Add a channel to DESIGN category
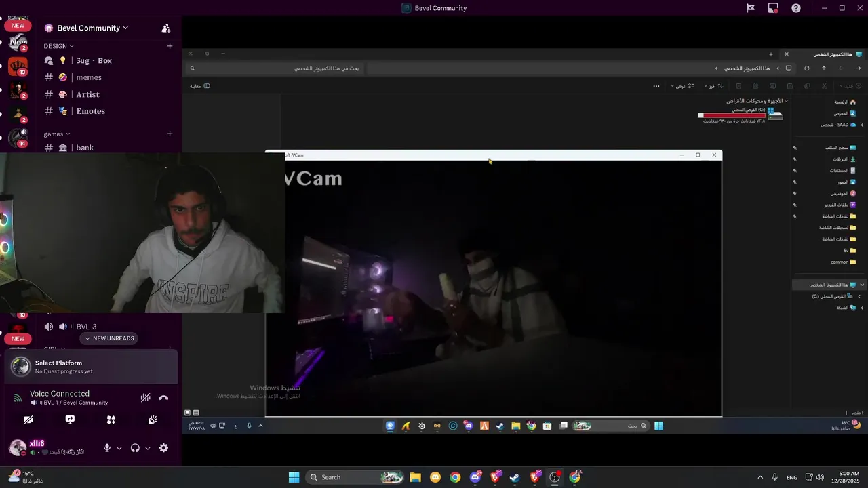Viewport: 868px width, 488px height. click(170, 46)
